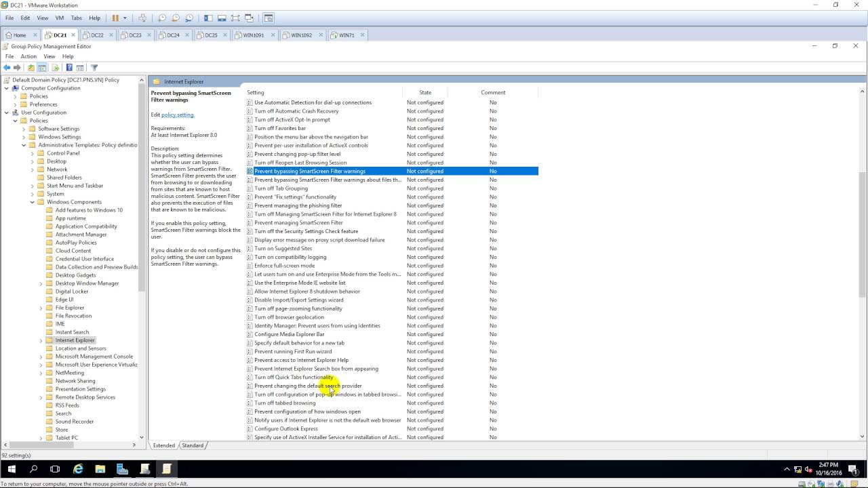Click VMware thumbnail bar icon
This screenshot has width=868, height=488.
point(222,18)
